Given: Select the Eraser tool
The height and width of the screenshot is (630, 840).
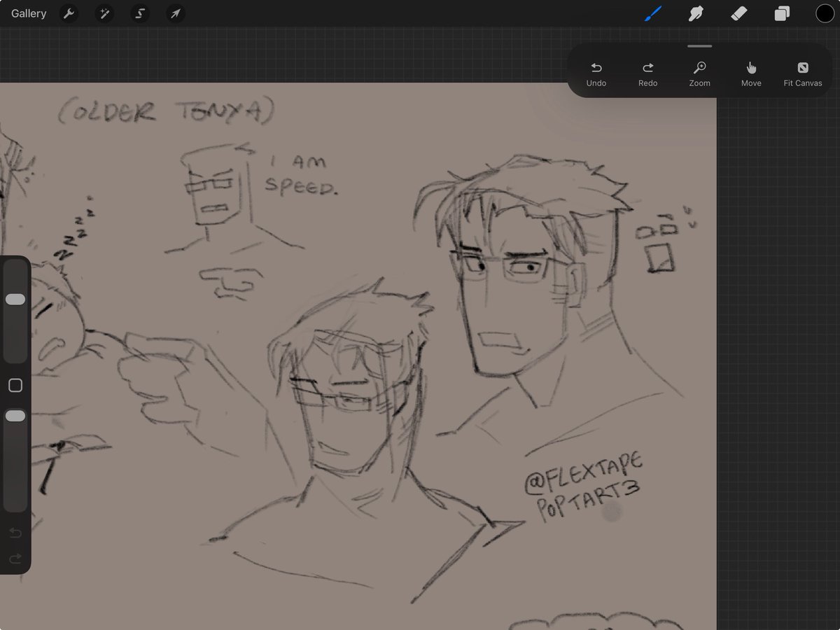Looking at the screenshot, I should point(739,13).
